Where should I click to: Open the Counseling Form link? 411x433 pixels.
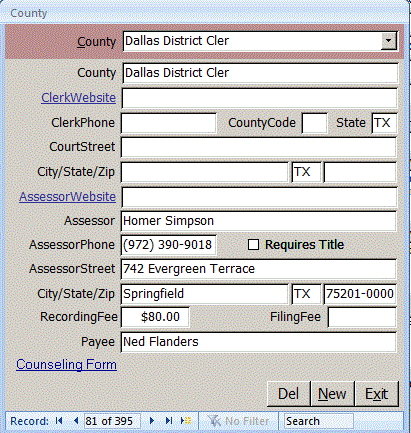pos(67,364)
